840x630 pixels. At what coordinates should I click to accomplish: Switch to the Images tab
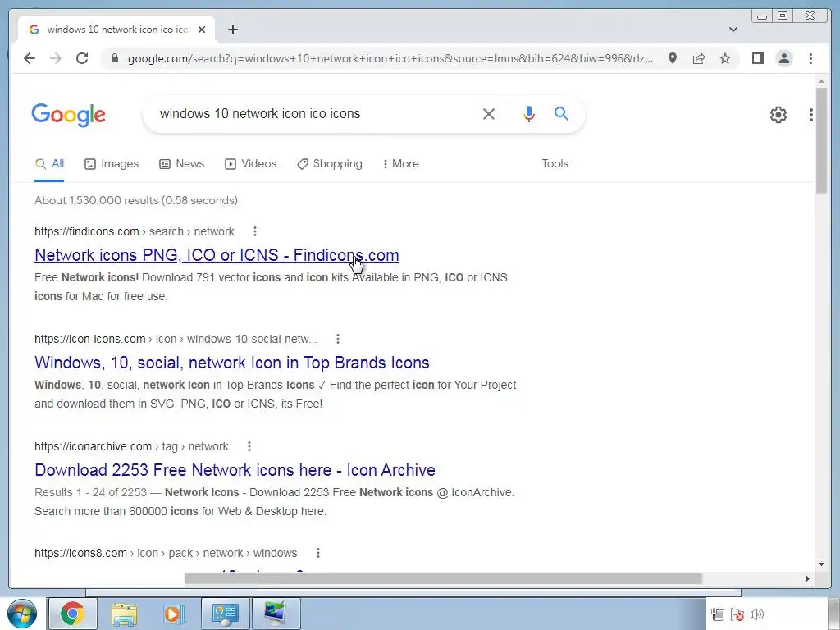pos(112,164)
